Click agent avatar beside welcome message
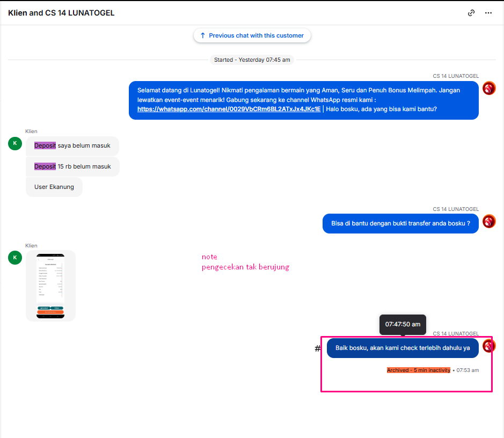 coord(489,89)
